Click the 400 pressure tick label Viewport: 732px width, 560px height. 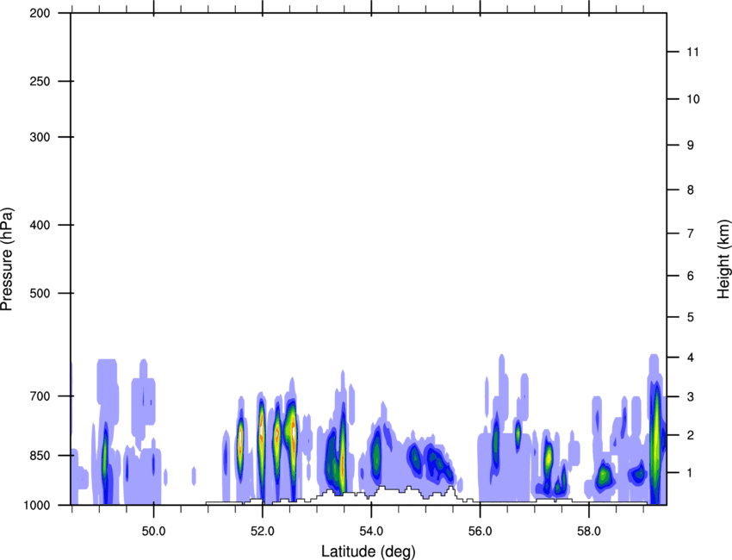(40, 225)
